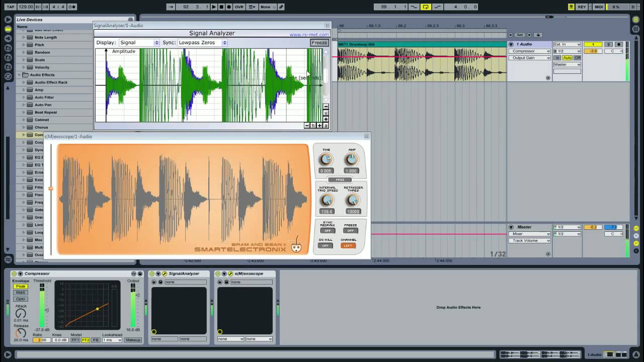Image resolution: width=644 pixels, height=362 pixels.
Task: Click the TIME knob in s(M)exoscope
Action: pyautogui.click(x=326, y=159)
